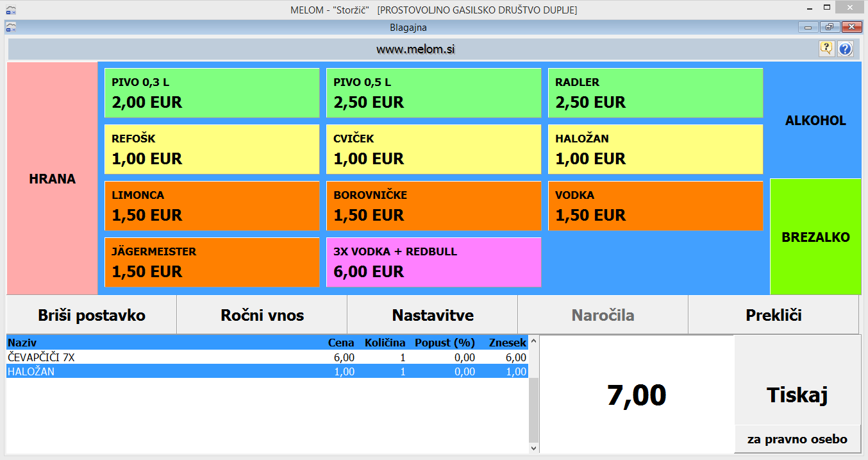Switch to the HRANA category
Viewport: 868px width, 460px height.
(x=52, y=179)
